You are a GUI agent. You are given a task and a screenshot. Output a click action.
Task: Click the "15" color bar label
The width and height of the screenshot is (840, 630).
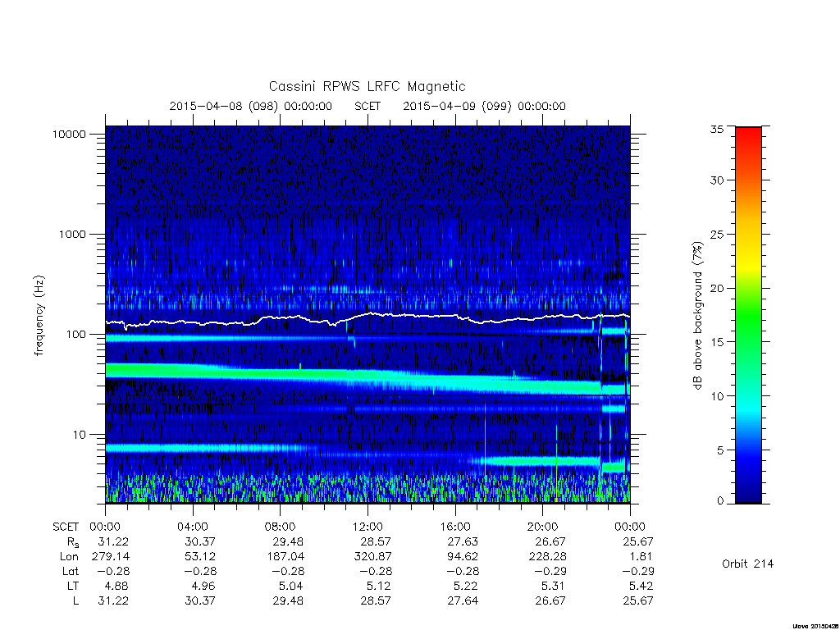716,342
